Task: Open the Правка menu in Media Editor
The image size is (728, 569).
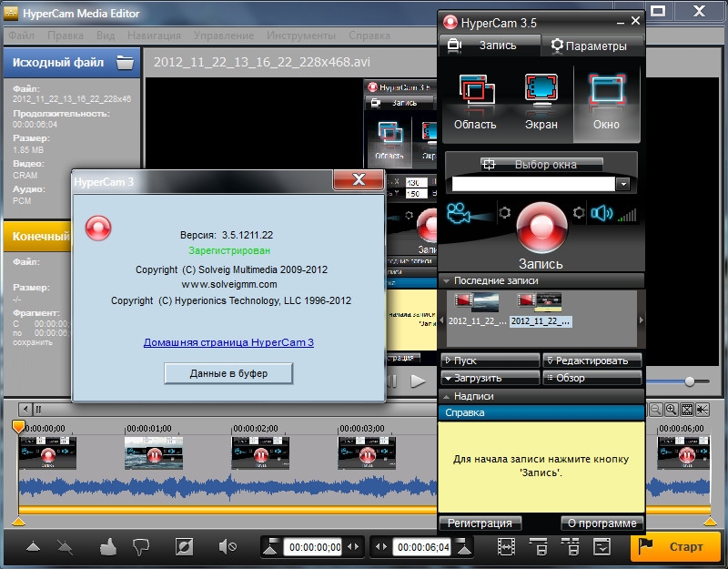Action: [66, 36]
